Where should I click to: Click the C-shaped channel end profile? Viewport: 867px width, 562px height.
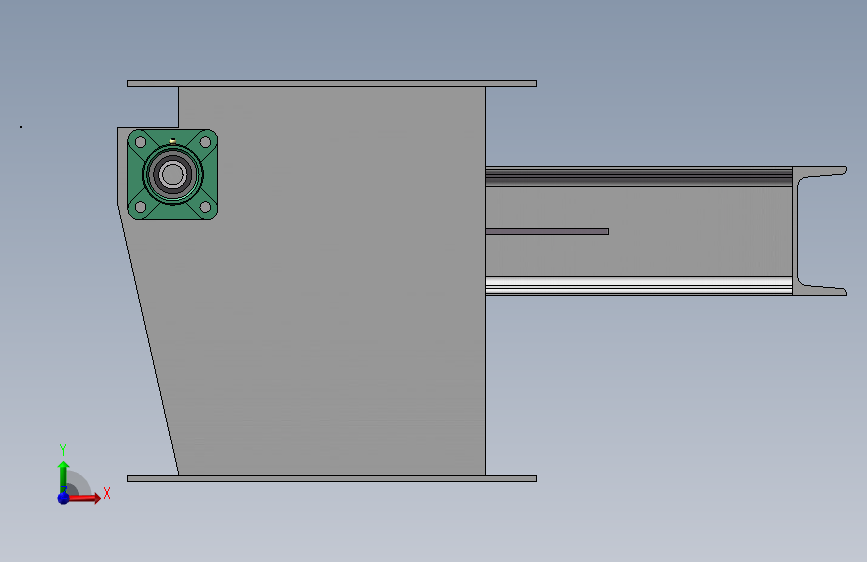(x=796, y=231)
